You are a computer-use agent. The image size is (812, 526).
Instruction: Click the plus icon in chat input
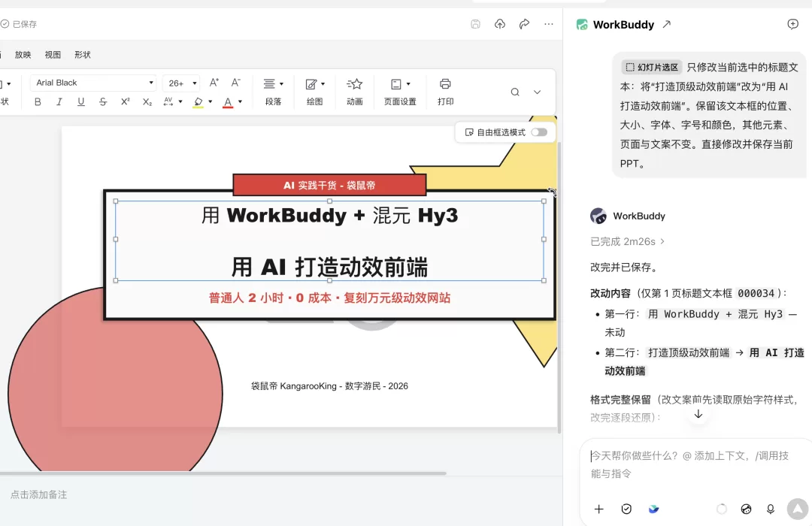point(598,509)
